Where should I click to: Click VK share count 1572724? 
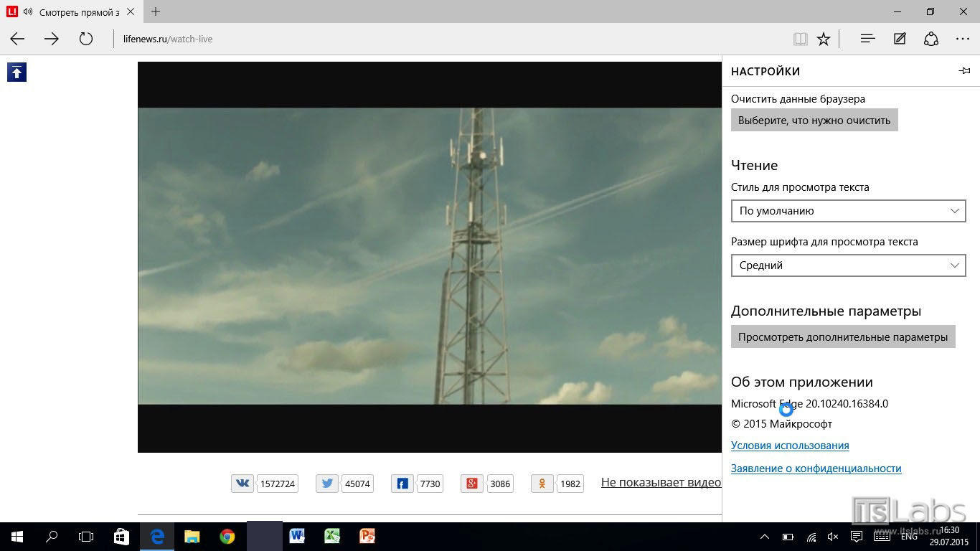tap(278, 484)
